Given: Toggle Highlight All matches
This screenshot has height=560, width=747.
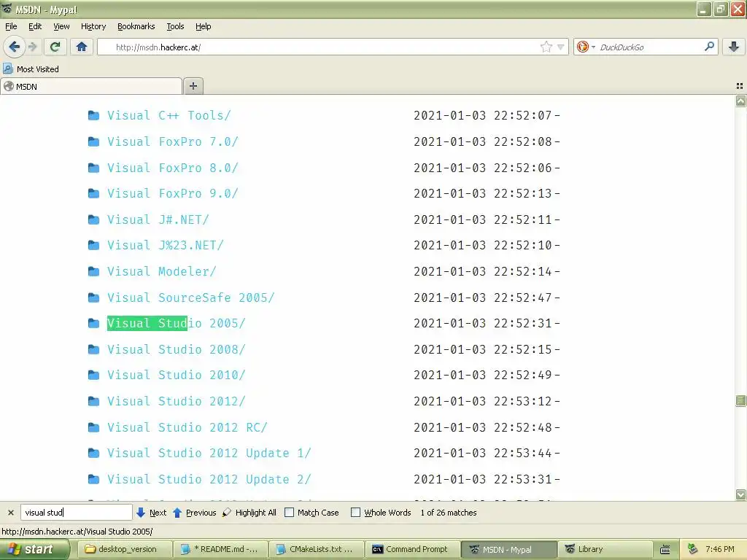Looking at the screenshot, I should [249, 513].
